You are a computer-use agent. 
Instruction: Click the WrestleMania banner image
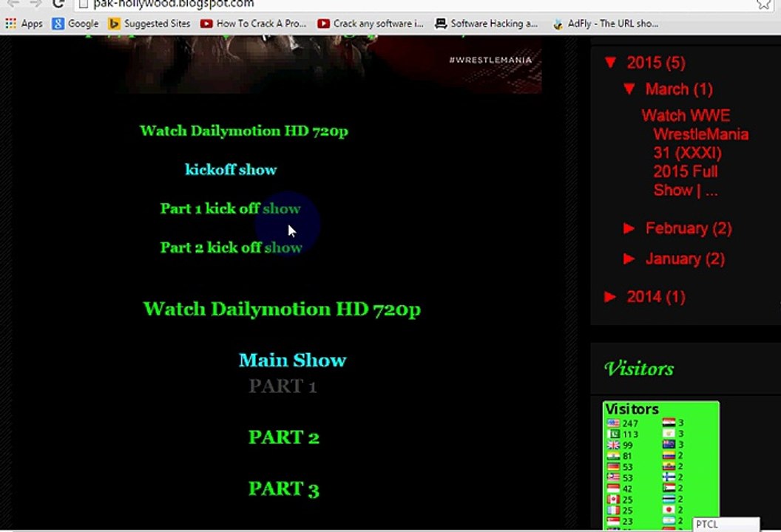pos(326,64)
